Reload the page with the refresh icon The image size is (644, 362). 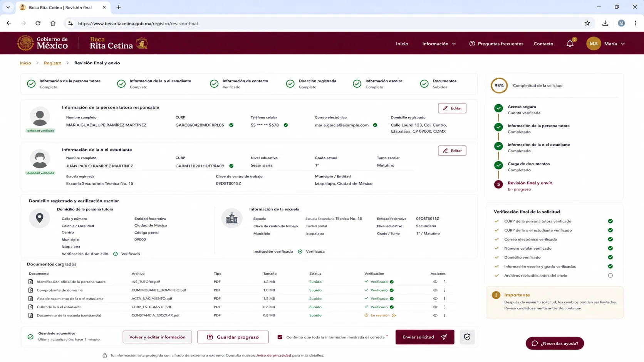click(38, 23)
